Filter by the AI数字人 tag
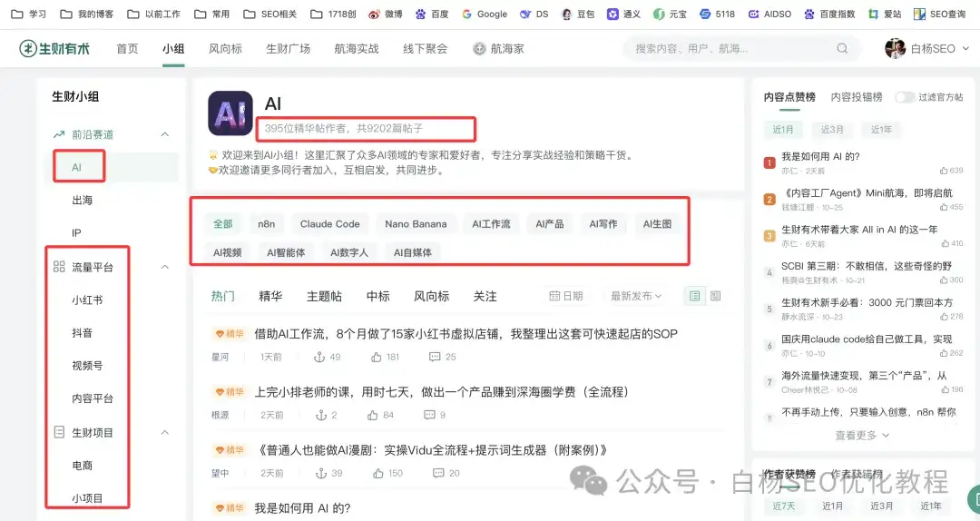This screenshot has width=980, height=521. [x=348, y=252]
